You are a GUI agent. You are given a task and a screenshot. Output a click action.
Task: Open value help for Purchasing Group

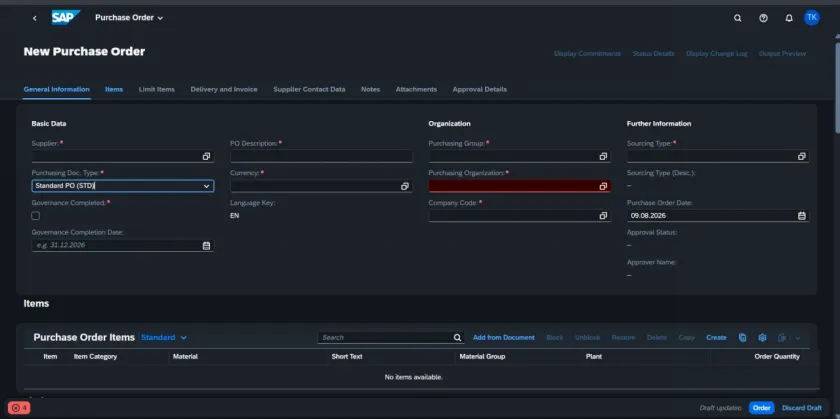[x=603, y=156]
